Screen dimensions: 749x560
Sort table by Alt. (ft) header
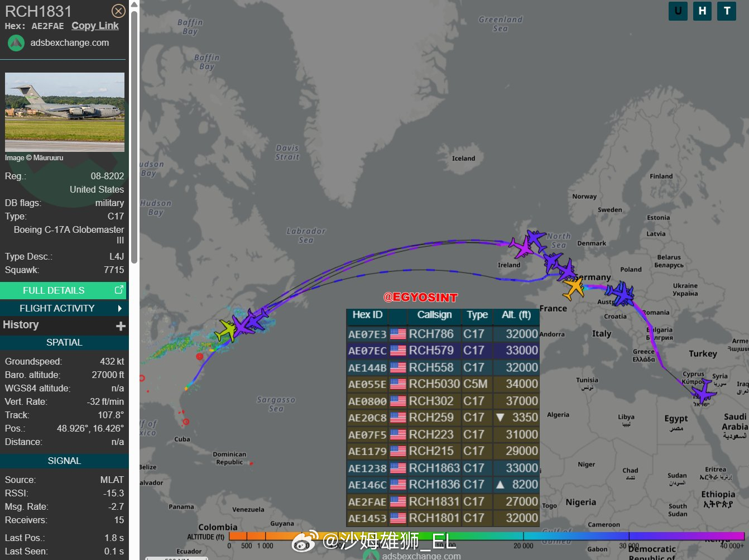pyautogui.click(x=516, y=315)
